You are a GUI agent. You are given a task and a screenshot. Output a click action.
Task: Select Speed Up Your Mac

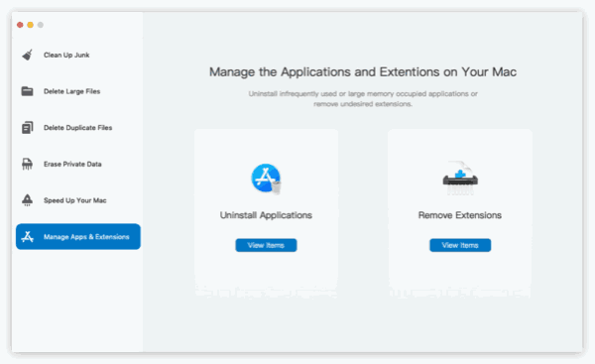77,200
